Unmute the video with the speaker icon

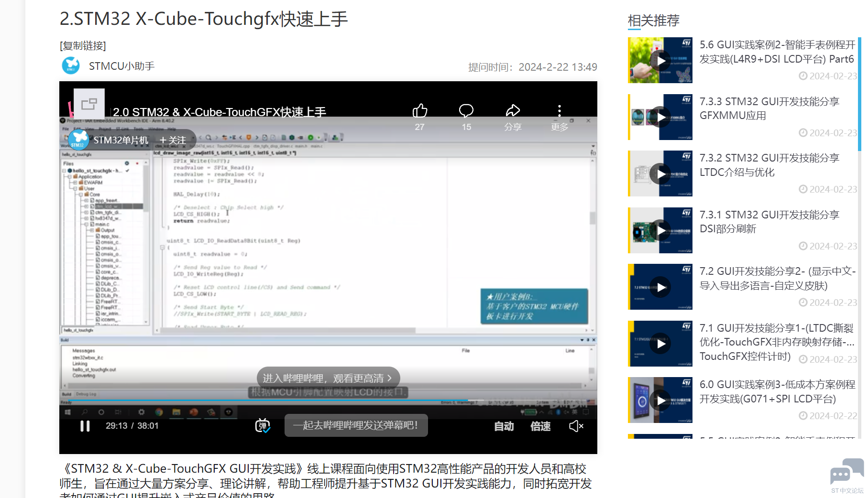coord(576,426)
